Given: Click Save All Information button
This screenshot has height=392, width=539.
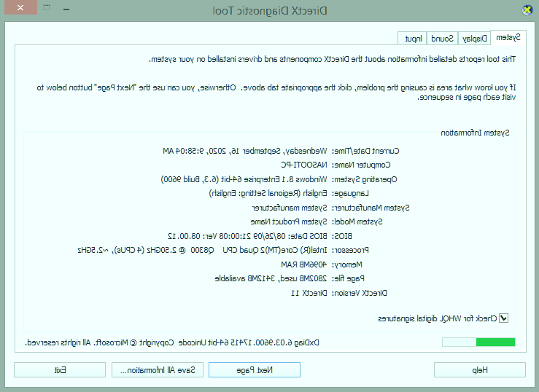Looking at the screenshot, I should tap(157, 370).
